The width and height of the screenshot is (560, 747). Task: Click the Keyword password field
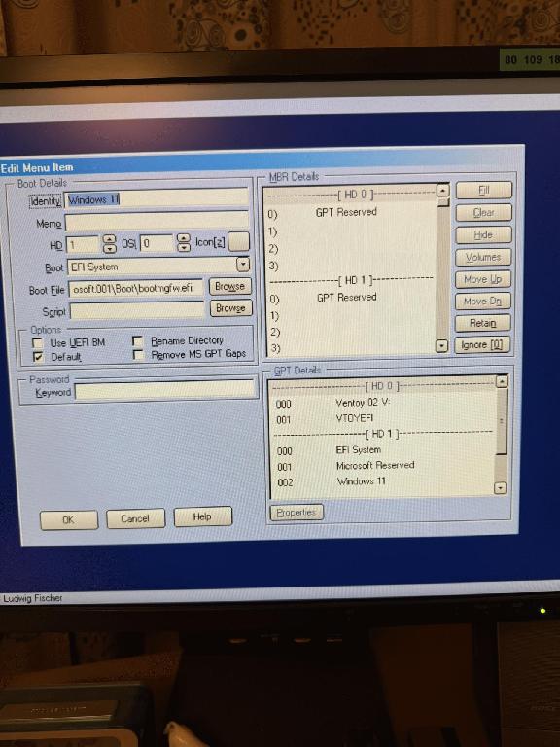(164, 391)
